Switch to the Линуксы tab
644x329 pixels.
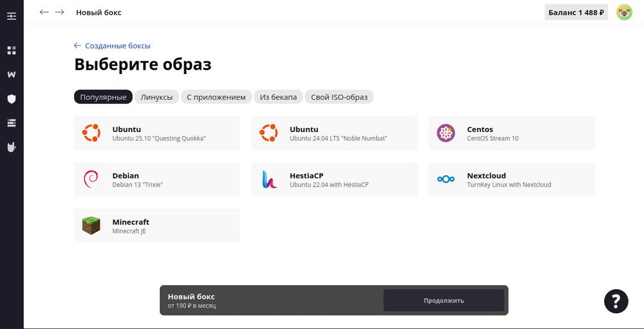coord(156,97)
